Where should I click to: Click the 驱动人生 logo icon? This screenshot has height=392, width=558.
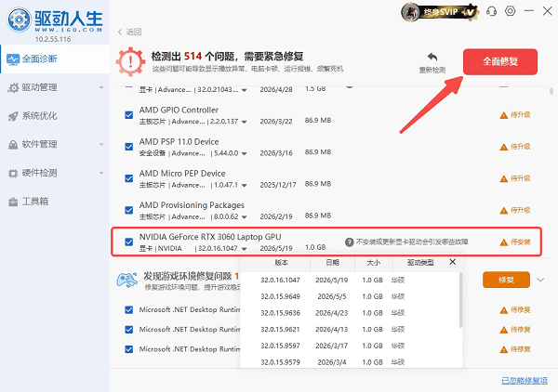(x=20, y=20)
